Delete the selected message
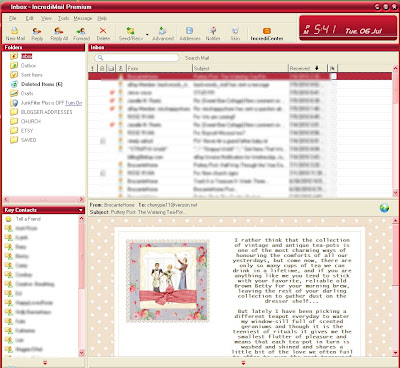400x368 pixels. pos(103,34)
